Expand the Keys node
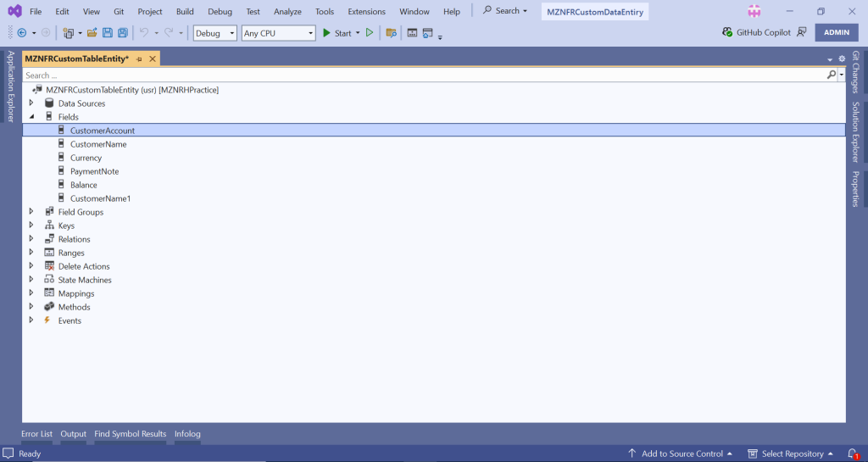Viewport: 868px width, 462px height. pos(31,225)
